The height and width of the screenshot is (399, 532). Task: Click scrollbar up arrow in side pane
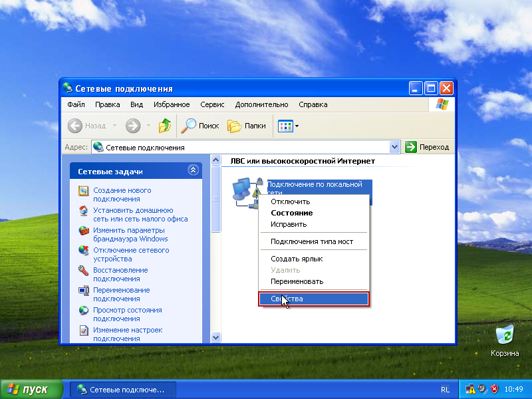(x=215, y=160)
